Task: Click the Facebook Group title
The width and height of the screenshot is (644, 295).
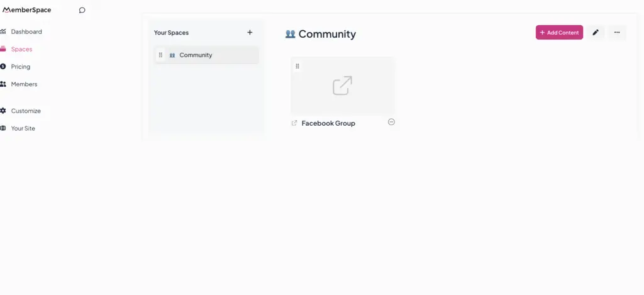Action: pos(328,123)
